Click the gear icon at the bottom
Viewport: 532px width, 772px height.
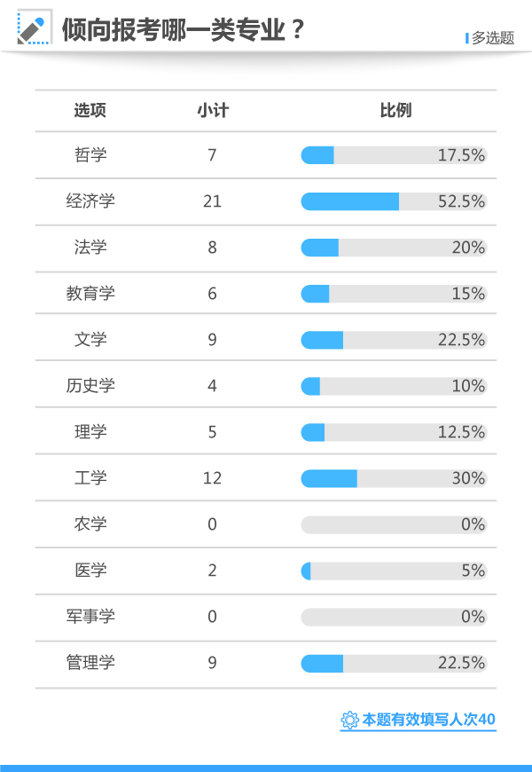349,720
